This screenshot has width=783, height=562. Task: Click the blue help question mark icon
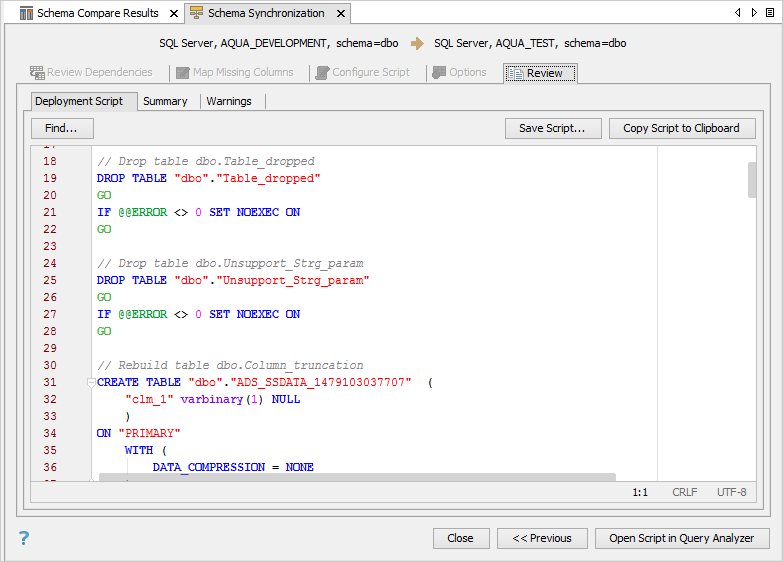[x=24, y=538]
